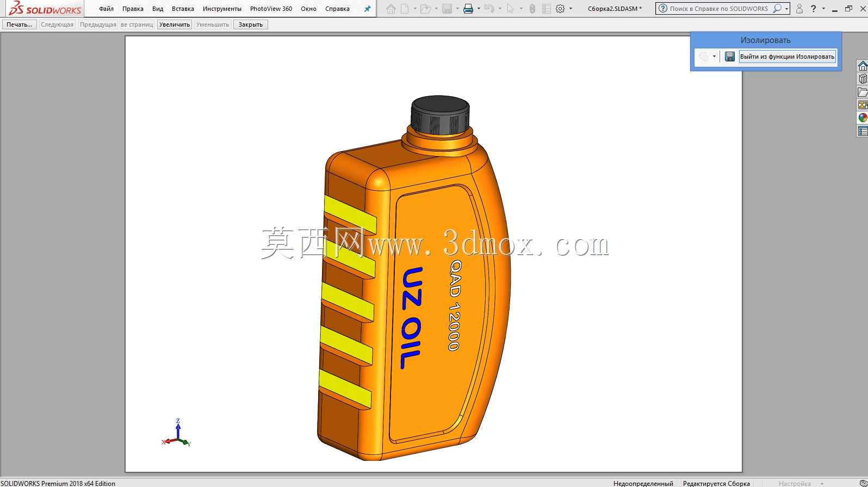The width and height of the screenshot is (868, 487).
Task: Expand the Options gear dropdown arrow
Action: 571,9
